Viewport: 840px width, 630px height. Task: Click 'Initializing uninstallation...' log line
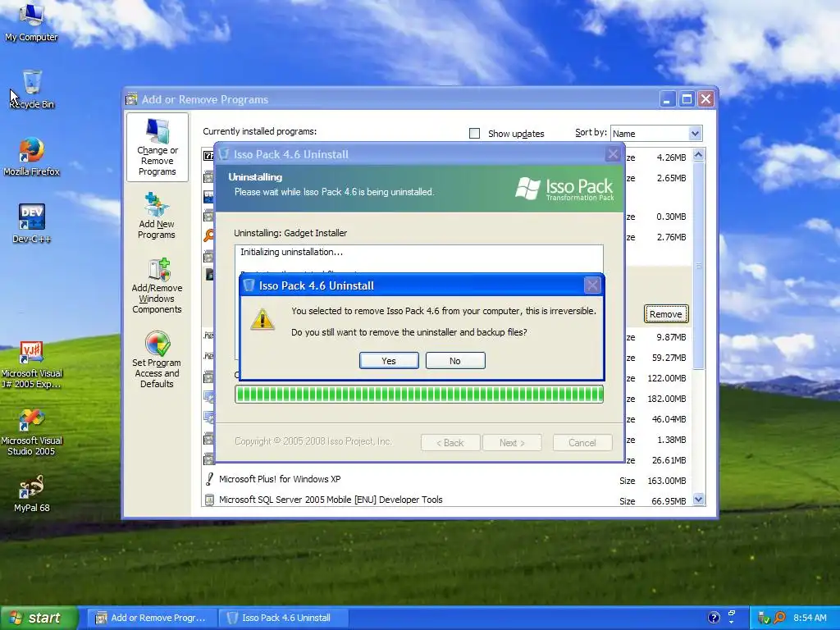pos(291,252)
